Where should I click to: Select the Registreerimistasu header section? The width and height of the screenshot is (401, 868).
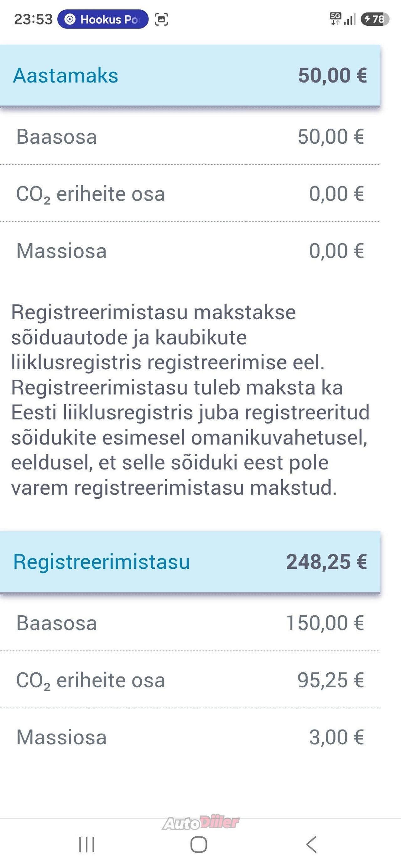click(190, 562)
